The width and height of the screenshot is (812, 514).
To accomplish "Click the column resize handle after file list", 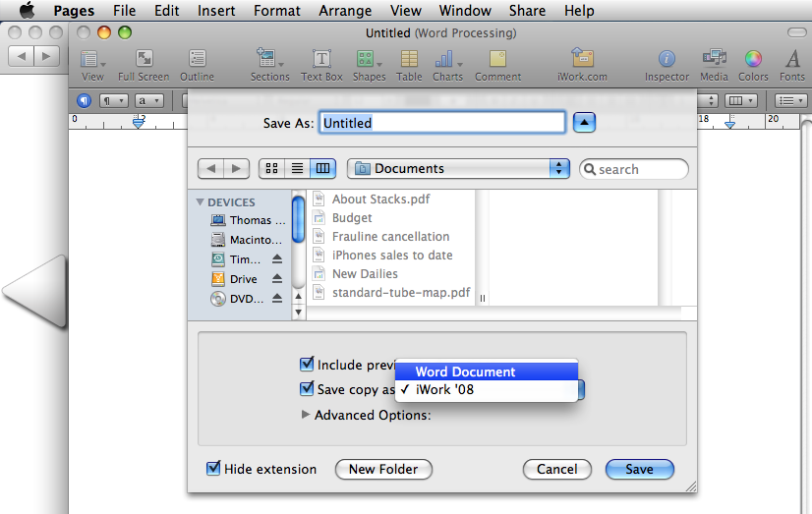I will click(482, 298).
